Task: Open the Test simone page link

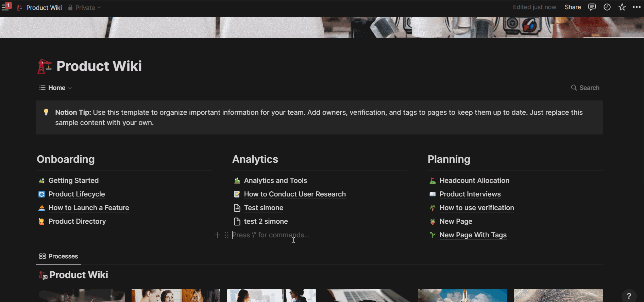Action: tap(264, 208)
